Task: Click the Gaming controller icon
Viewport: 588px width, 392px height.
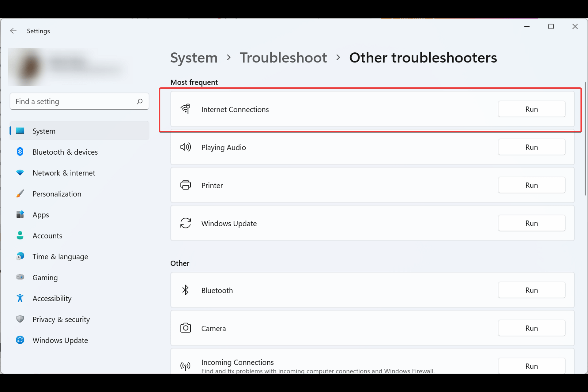Action: click(x=20, y=277)
